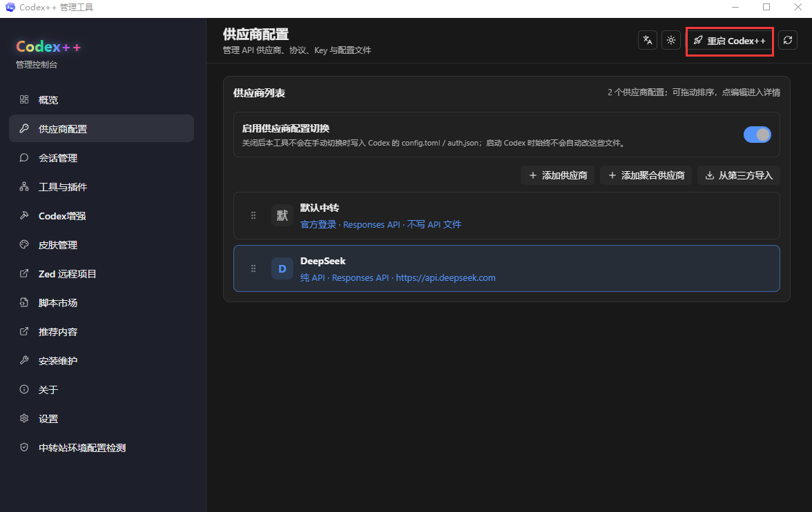Click the 概览 grid icon in sidebar
Image resolution: width=812 pixels, height=512 pixels.
(x=23, y=99)
